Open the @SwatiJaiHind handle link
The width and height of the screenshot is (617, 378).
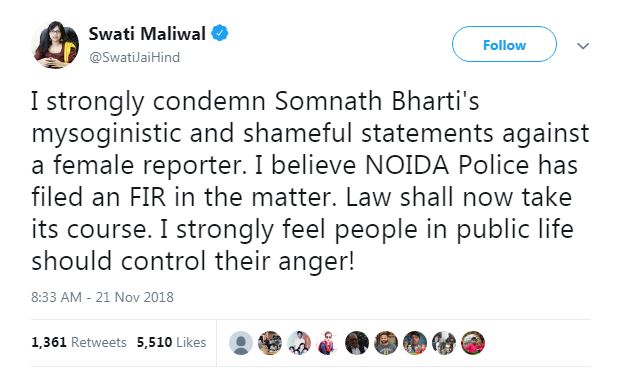(x=135, y=57)
